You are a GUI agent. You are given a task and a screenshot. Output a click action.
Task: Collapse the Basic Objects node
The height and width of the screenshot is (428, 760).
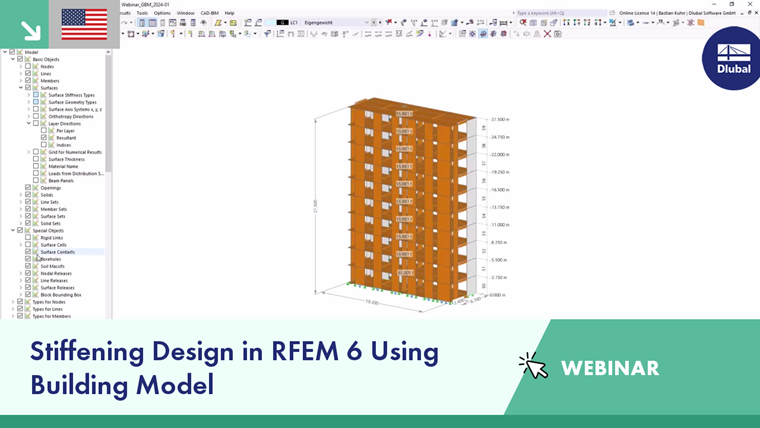coord(13,59)
